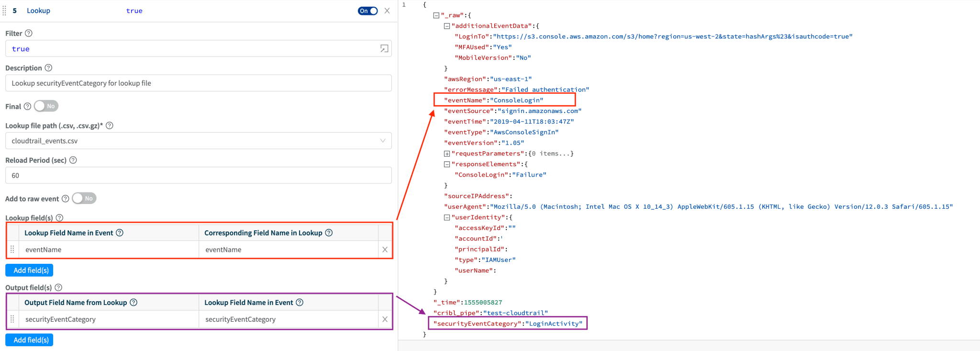Expand the requestParameters JSON node
The image size is (980, 351).
click(446, 154)
